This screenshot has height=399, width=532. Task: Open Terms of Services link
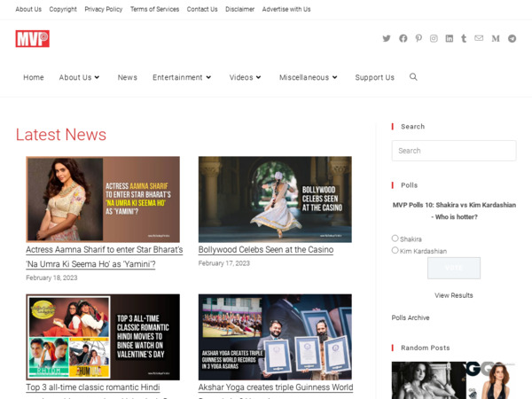pos(154,9)
